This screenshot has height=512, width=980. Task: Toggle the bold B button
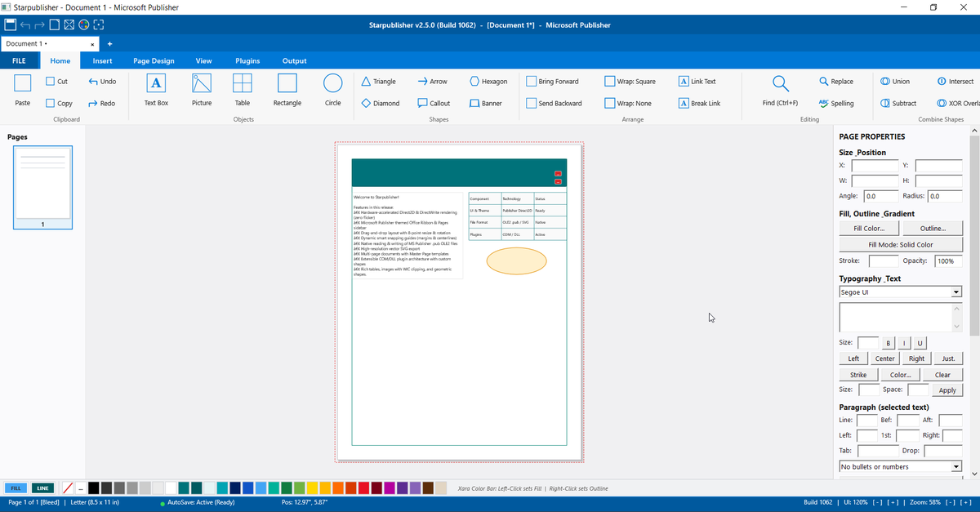[x=889, y=343]
